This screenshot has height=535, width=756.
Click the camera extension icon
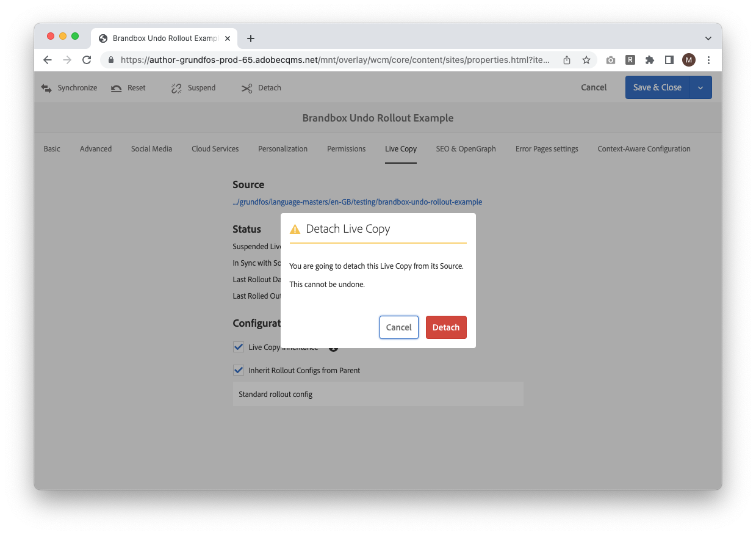tap(611, 60)
